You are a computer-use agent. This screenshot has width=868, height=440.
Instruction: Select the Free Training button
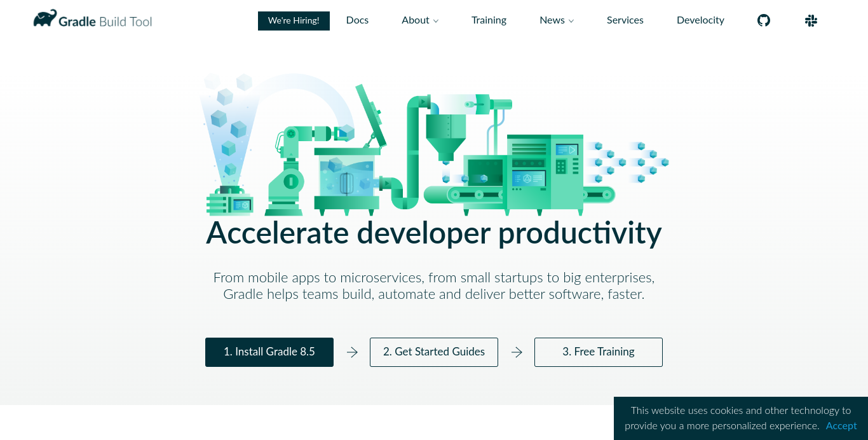pyautogui.click(x=599, y=352)
